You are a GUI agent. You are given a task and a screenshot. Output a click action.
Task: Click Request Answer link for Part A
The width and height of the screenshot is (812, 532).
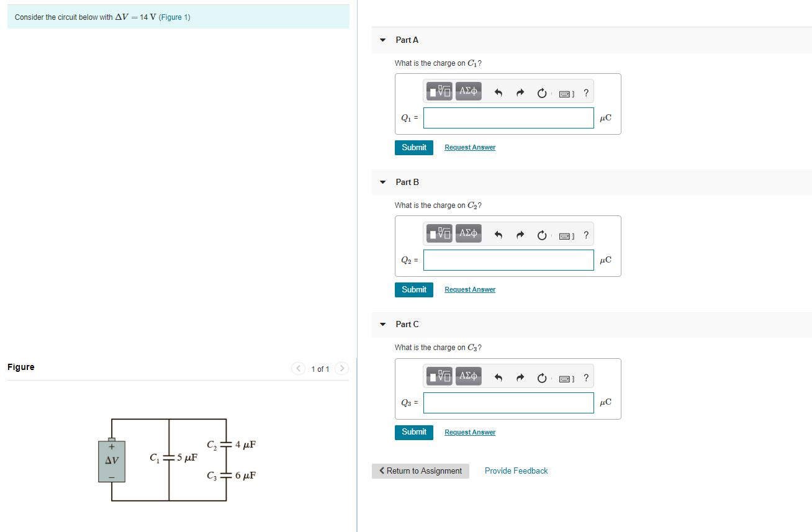point(470,148)
